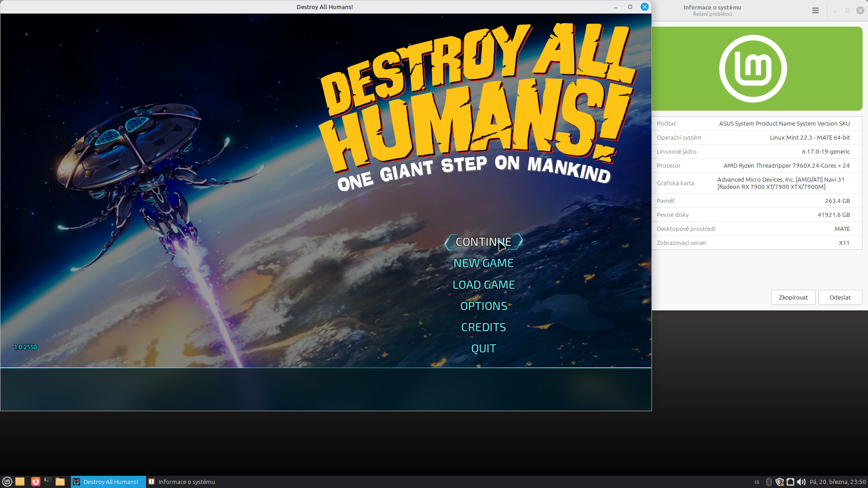Select CONTINUE in the game menu
Image resolution: width=868 pixels, height=488 pixels.
point(483,242)
